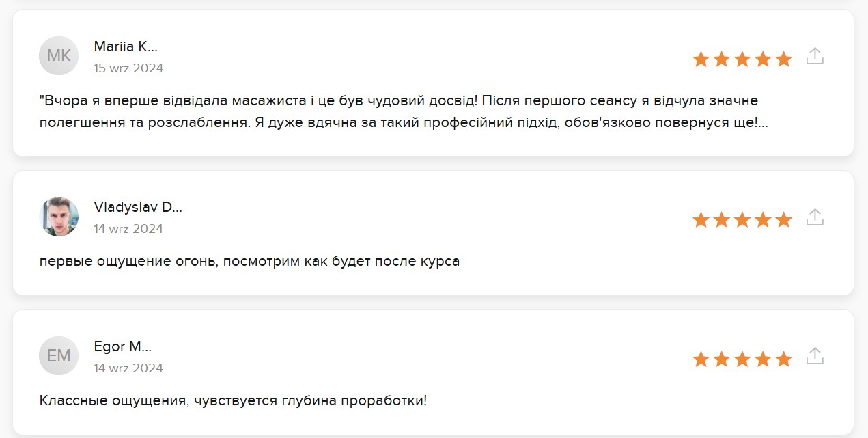Click the date 15 wrz 2024
The height and width of the screenshot is (438, 868).
click(128, 68)
